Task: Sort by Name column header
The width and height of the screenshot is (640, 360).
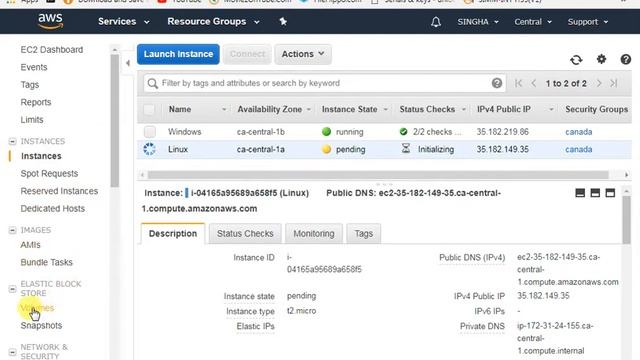Action: 180,109
